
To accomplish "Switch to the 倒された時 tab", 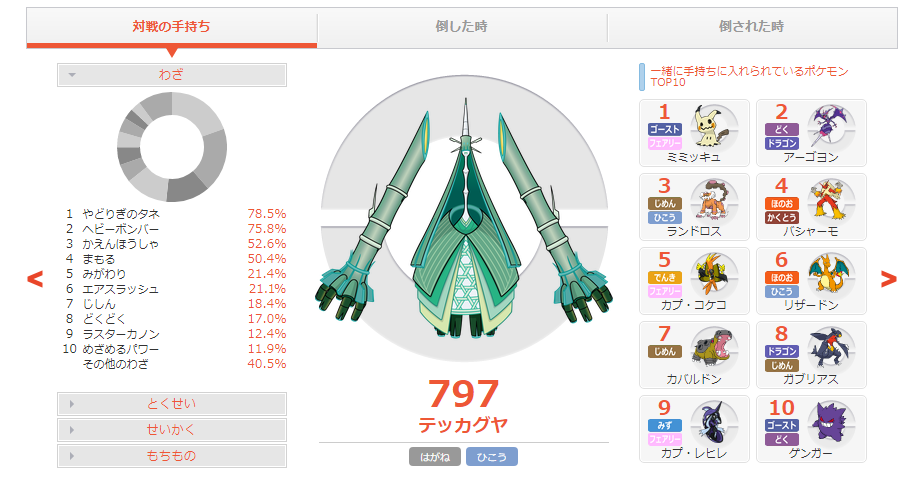I will 752,27.
